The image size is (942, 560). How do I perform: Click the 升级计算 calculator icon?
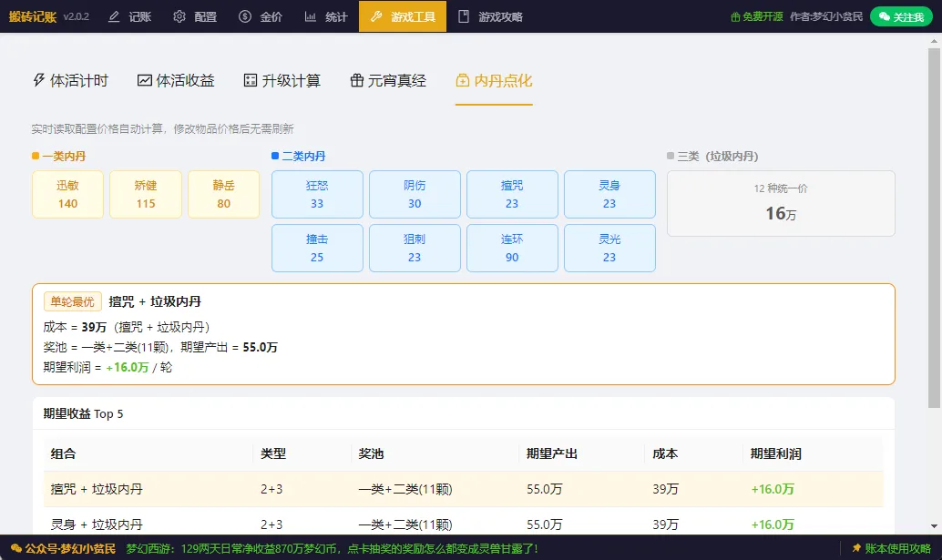tap(251, 80)
